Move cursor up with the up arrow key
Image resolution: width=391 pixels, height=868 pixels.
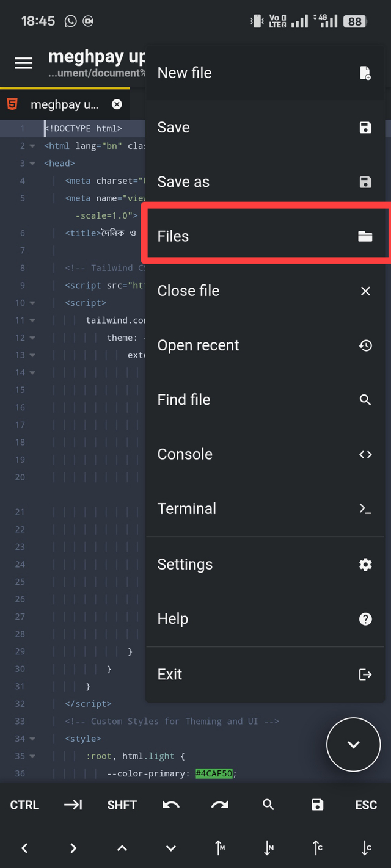pyautogui.click(x=122, y=848)
